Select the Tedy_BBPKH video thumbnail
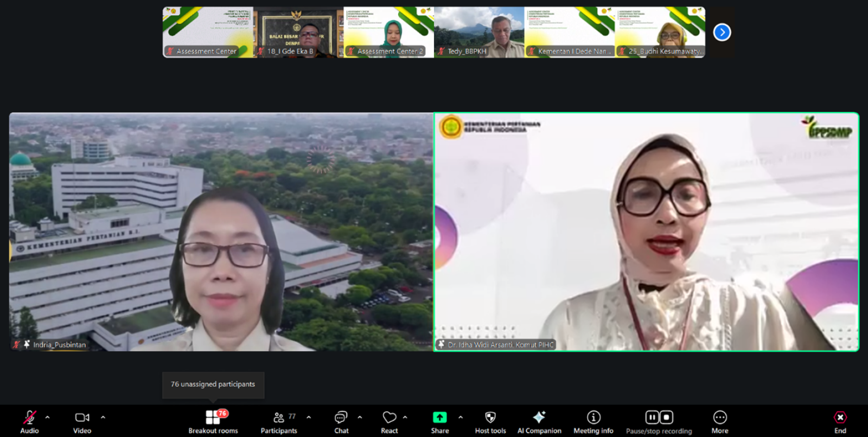The width and height of the screenshot is (868, 437). 479,32
